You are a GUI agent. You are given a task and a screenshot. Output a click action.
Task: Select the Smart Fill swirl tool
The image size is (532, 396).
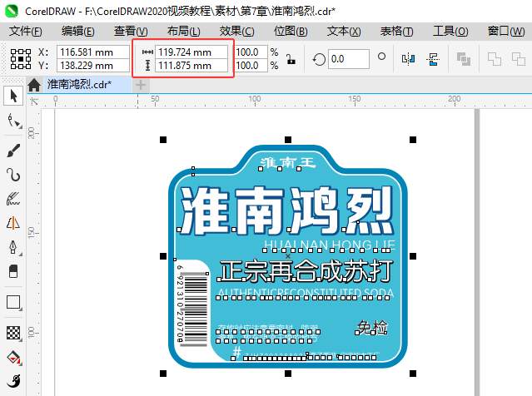[x=14, y=381]
